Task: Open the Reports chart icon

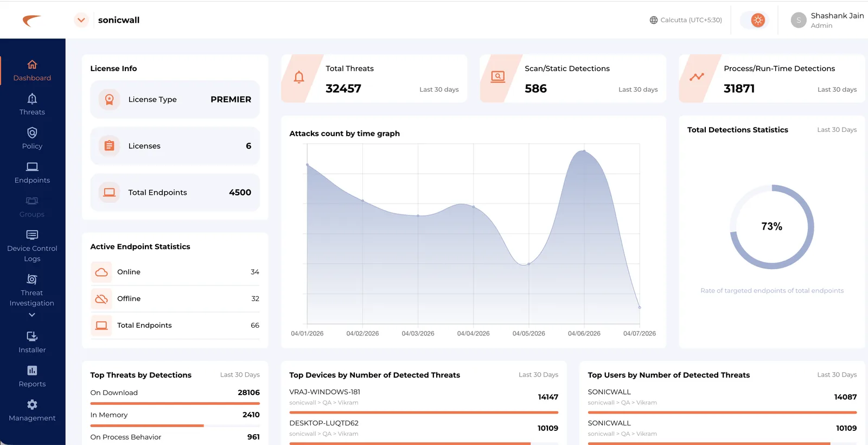Action: coord(32,371)
